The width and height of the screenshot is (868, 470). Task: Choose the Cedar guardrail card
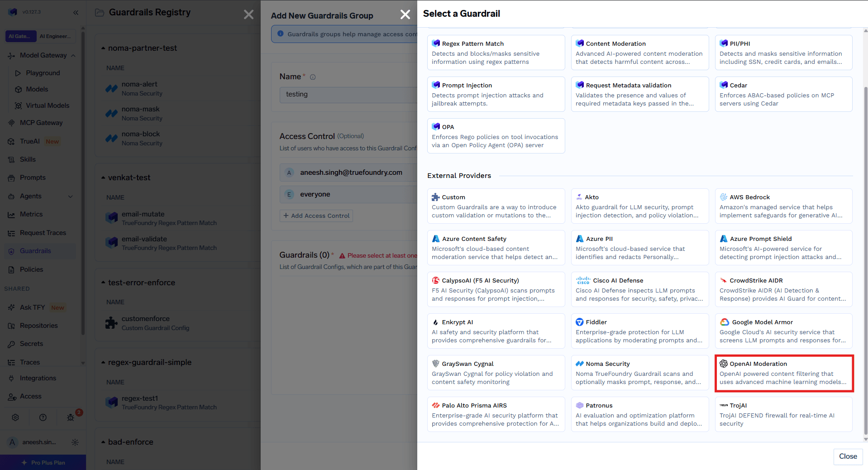[x=784, y=94]
